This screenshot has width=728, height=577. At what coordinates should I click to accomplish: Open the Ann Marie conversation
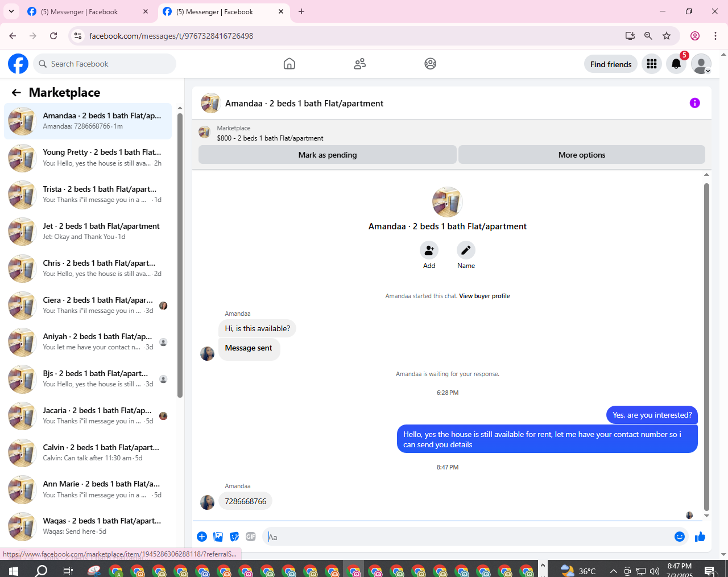point(88,489)
